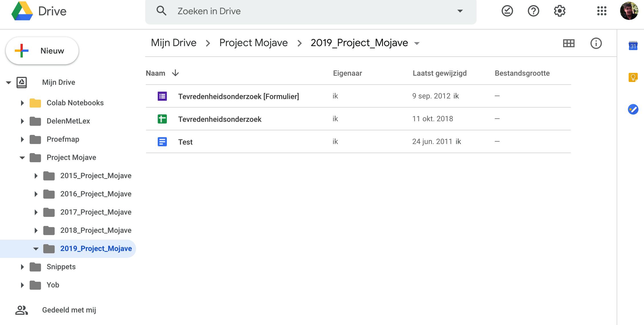The height and width of the screenshot is (325, 644).
Task: Open Drive settings gear menu
Action: click(559, 11)
